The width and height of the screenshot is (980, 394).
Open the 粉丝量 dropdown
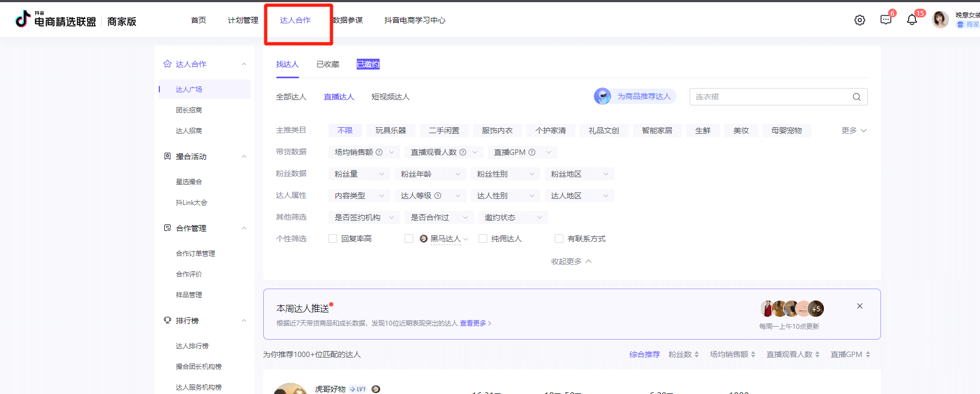tap(359, 174)
